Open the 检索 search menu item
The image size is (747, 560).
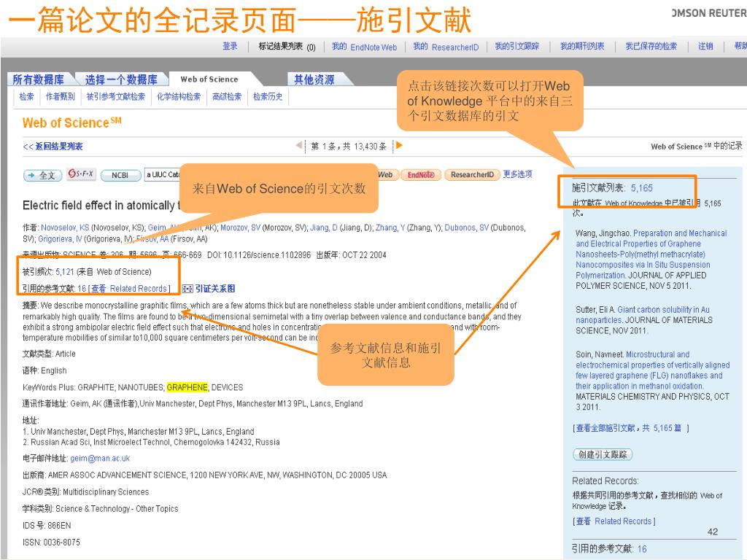pos(27,97)
